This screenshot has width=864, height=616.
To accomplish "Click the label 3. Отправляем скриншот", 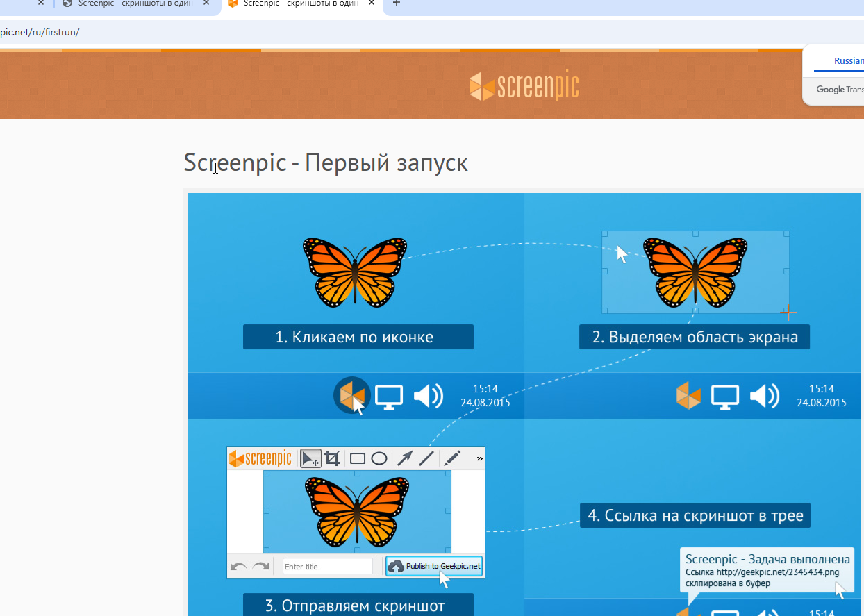I will (358, 605).
